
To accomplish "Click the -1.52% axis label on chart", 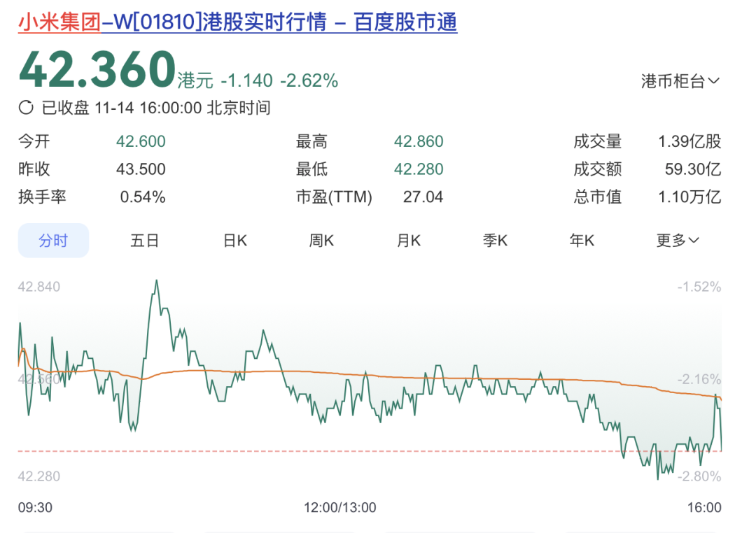I will (699, 287).
